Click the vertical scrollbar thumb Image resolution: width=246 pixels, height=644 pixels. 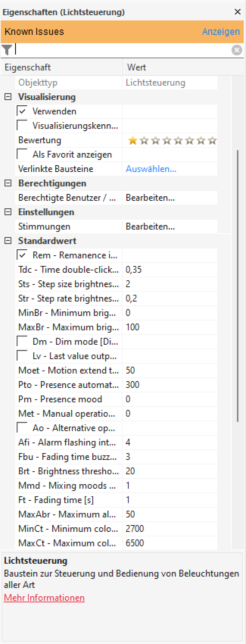[238, 286]
